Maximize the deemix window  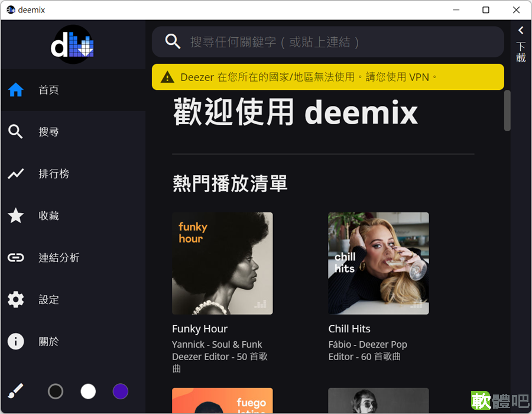(486, 10)
